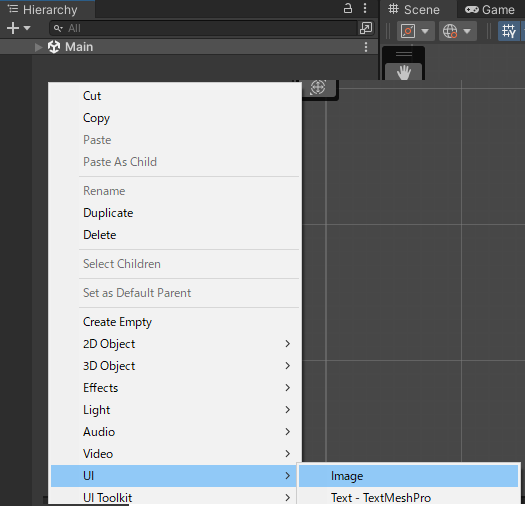Viewport: 525px width, 506px height.
Task: Focus the Hierarchy search field
Action: pos(203,28)
